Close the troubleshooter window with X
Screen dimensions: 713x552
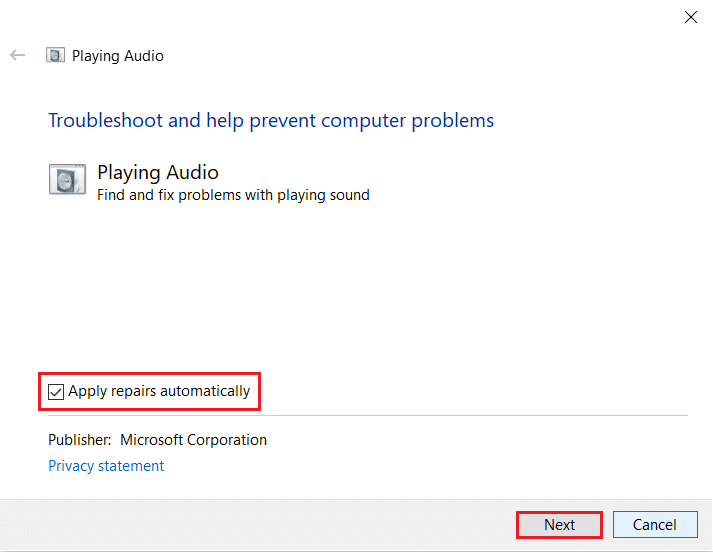tap(690, 17)
